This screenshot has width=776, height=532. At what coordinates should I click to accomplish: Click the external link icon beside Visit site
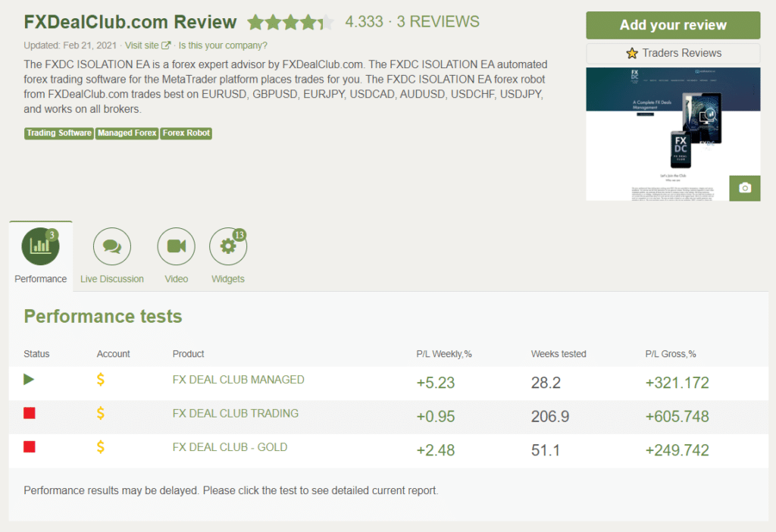[x=164, y=45]
